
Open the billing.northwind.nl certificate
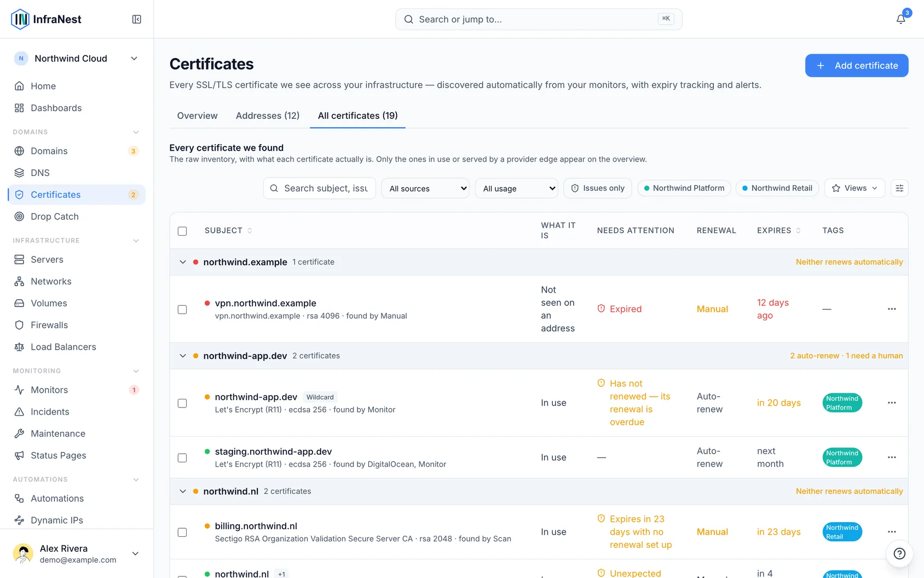coord(256,526)
